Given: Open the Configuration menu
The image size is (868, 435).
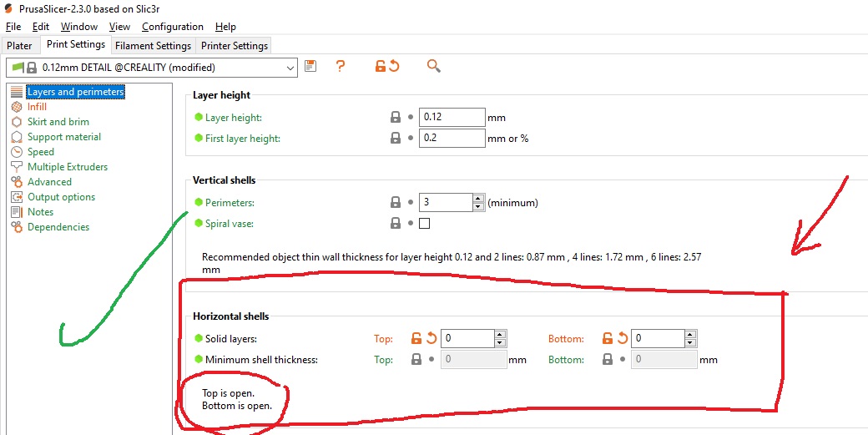Looking at the screenshot, I should 173,27.
